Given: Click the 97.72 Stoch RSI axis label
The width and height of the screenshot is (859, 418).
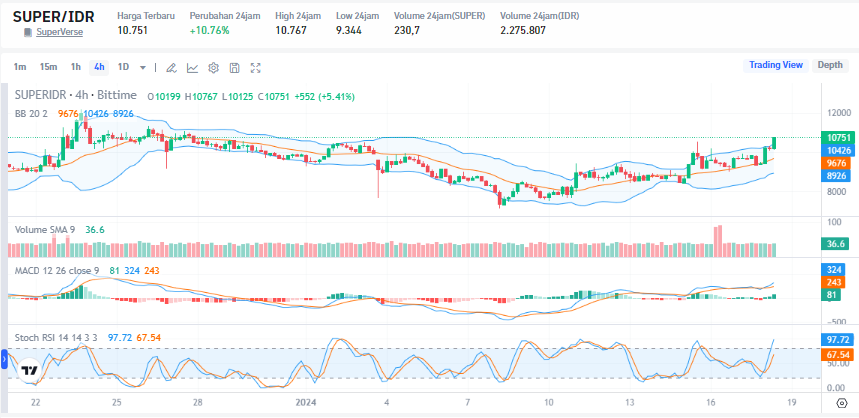Looking at the screenshot, I should pyautogui.click(x=838, y=340).
